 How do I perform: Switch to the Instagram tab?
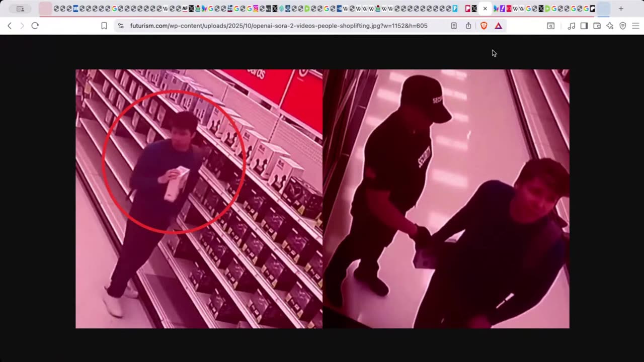pos(256,9)
